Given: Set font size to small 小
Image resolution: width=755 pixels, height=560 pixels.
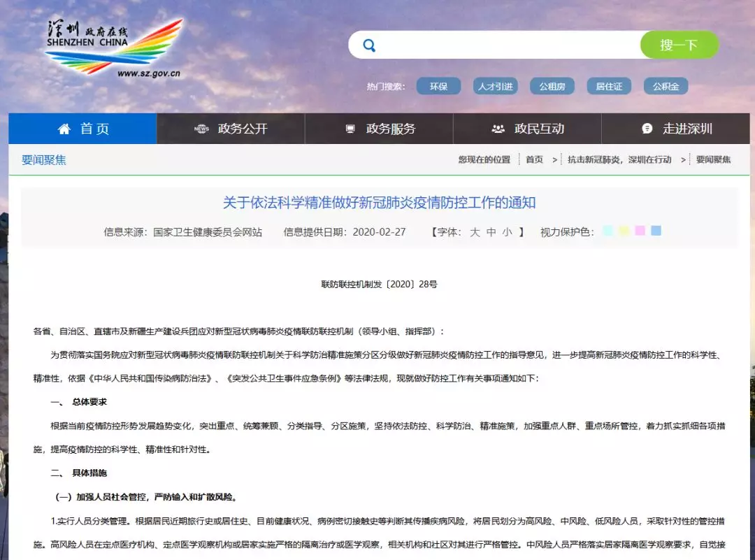Looking at the screenshot, I should (508, 232).
